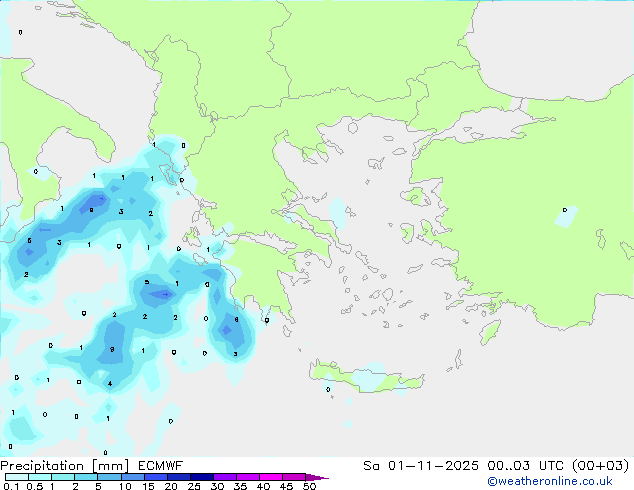Select the 25–30 mm navy swatch
The height and width of the screenshot is (490, 634).
tap(202, 477)
